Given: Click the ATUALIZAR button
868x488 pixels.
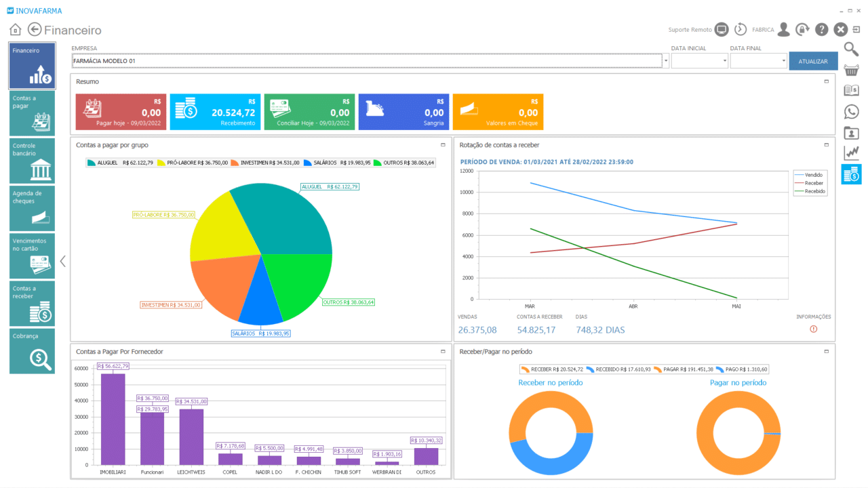Looking at the screenshot, I should tap(813, 61).
